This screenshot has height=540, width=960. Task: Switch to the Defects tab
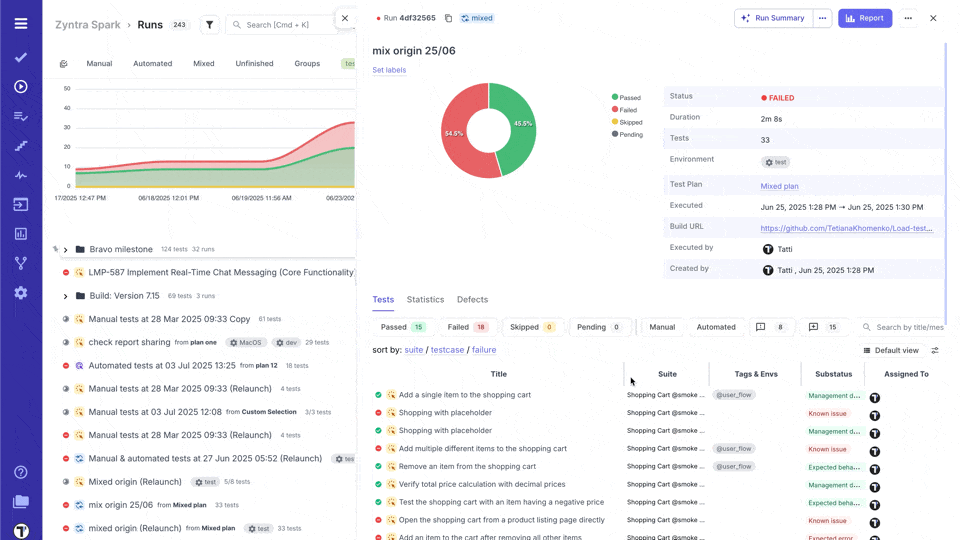point(472,300)
